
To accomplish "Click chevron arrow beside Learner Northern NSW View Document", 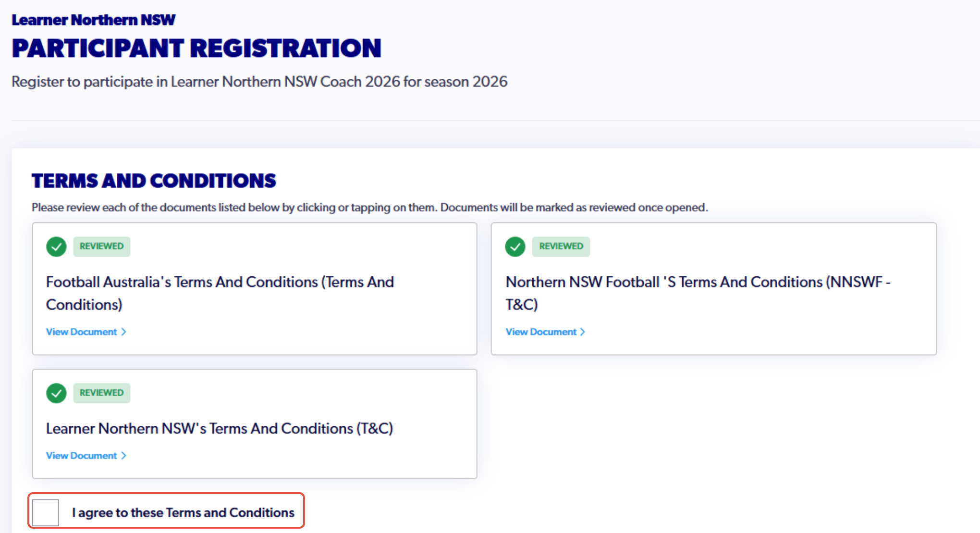I will [123, 456].
